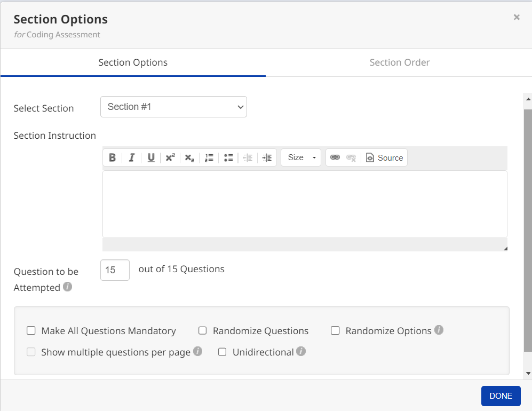532x411 pixels.
Task: Insert a hyperlink with the link icon
Action: click(335, 158)
